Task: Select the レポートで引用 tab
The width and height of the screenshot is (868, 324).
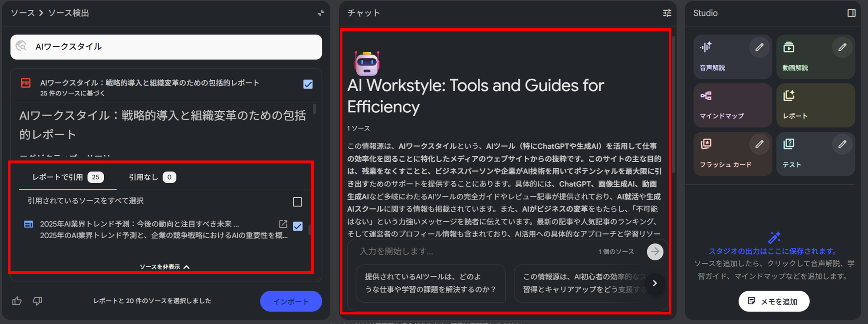Action: pos(68,177)
